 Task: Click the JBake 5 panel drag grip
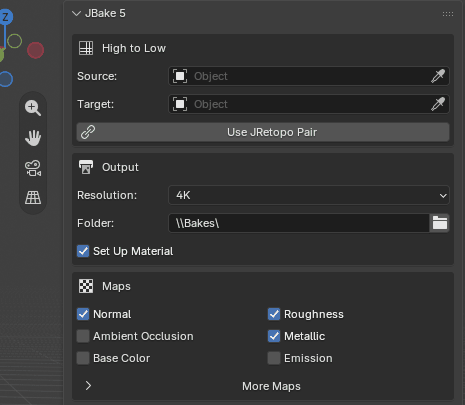pyautogui.click(x=448, y=14)
